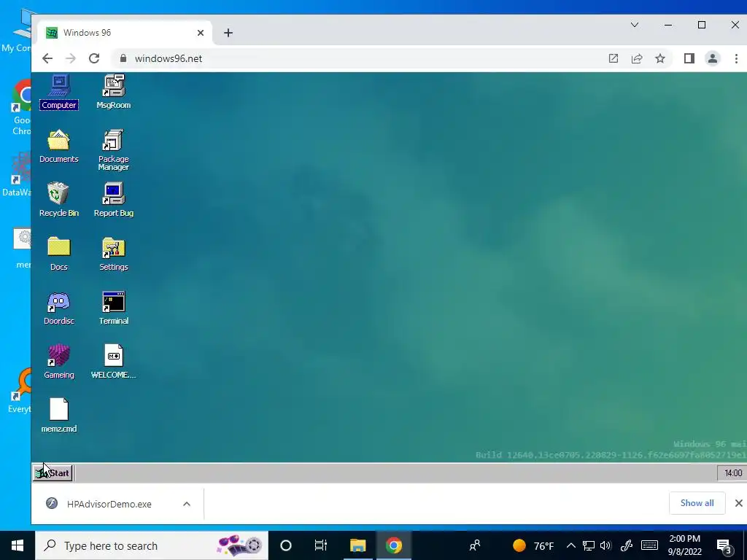Open page in app icon

613,58
